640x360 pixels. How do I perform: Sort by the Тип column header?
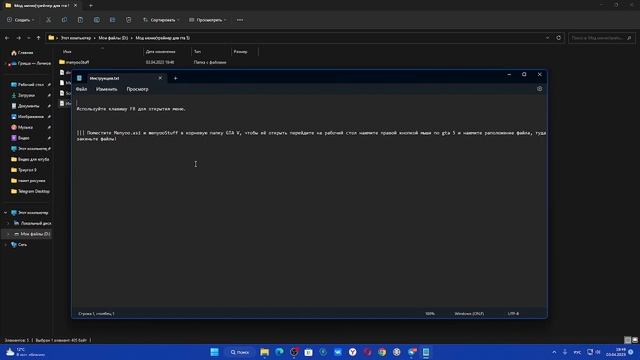(x=198, y=52)
